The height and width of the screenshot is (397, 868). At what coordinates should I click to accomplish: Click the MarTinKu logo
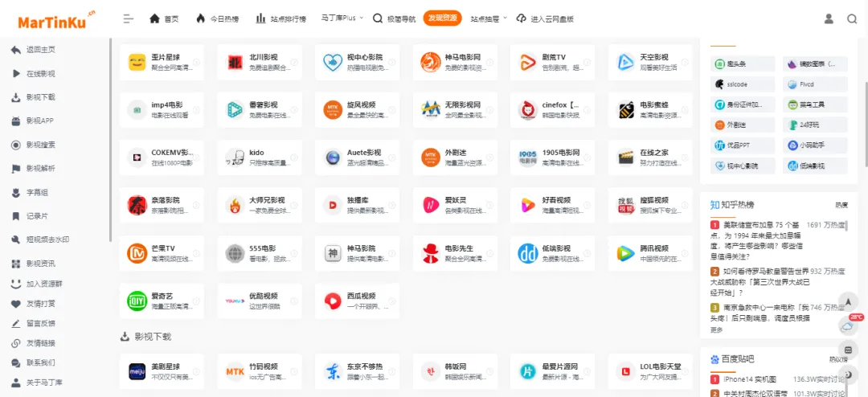56,20
